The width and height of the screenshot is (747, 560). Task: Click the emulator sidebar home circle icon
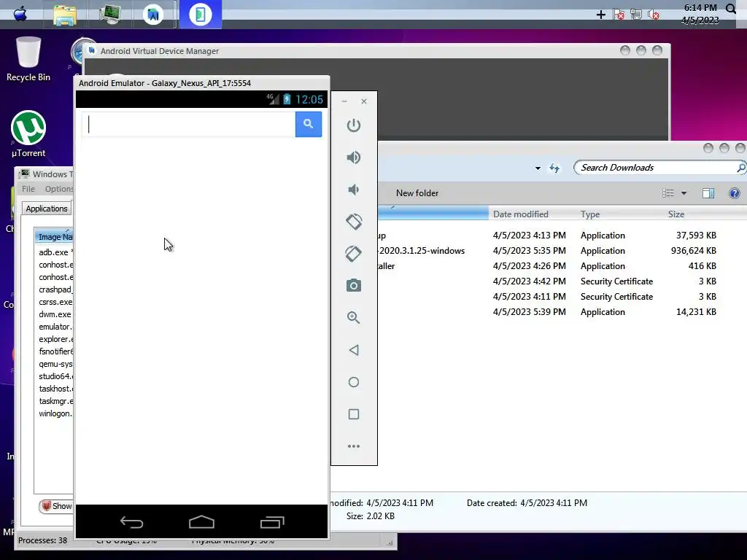coord(354,382)
